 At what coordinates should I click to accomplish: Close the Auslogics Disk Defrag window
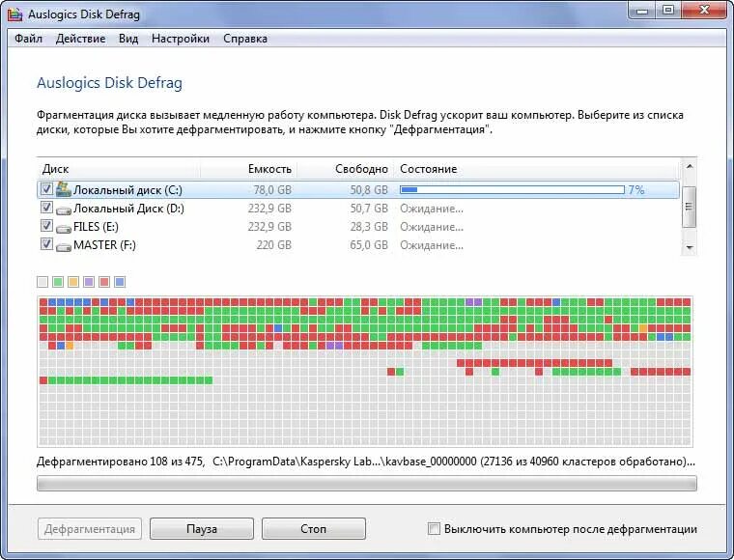point(703,11)
